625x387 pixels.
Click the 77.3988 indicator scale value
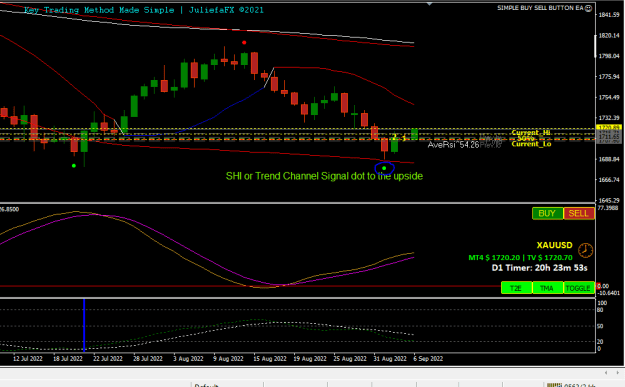pyautogui.click(x=608, y=208)
